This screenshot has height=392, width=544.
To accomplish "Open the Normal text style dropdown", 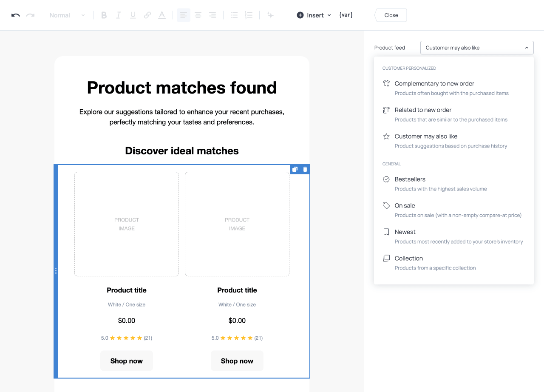I will click(67, 15).
